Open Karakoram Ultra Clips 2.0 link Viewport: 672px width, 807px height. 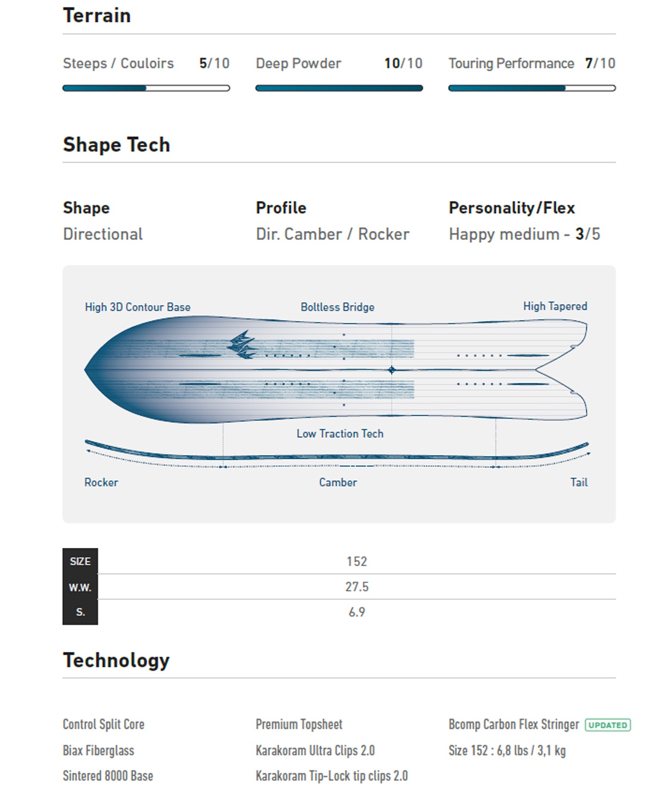(315, 751)
